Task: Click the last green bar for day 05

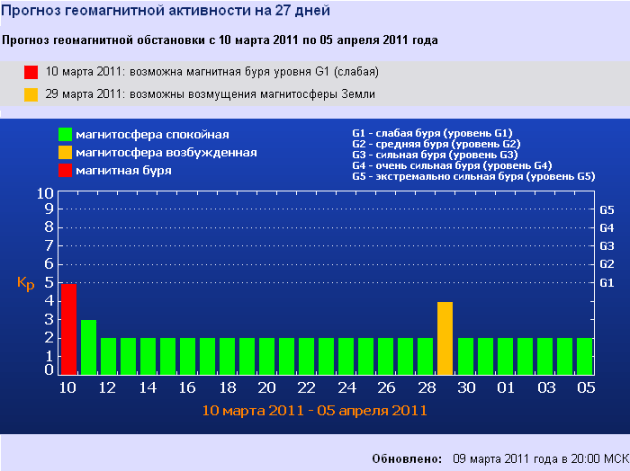Action: (584, 355)
